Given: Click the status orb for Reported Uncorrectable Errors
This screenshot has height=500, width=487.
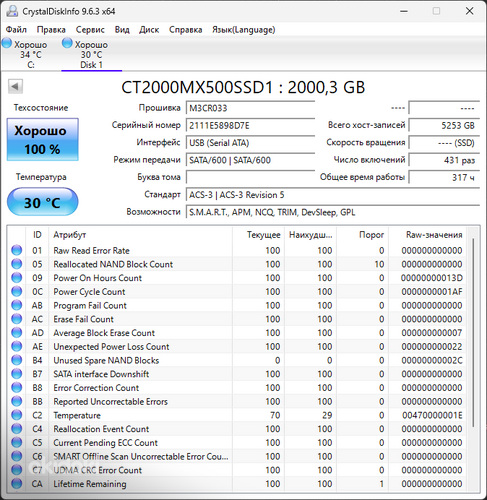Looking at the screenshot, I should coord(16,401).
